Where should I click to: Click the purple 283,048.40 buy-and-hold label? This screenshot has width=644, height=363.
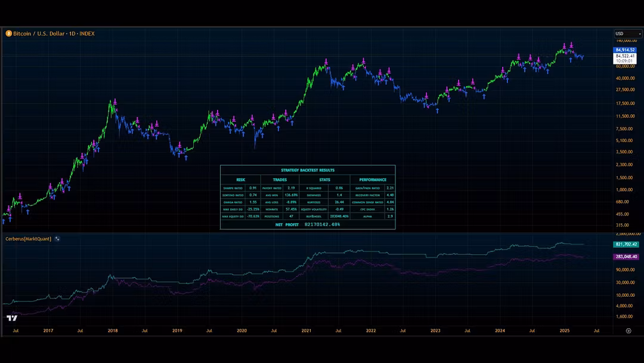626,257
